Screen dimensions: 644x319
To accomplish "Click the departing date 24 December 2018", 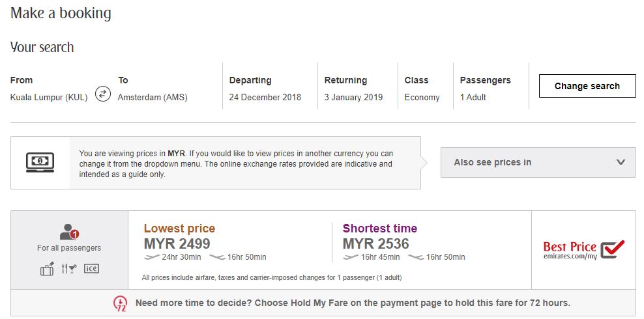I will (265, 98).
